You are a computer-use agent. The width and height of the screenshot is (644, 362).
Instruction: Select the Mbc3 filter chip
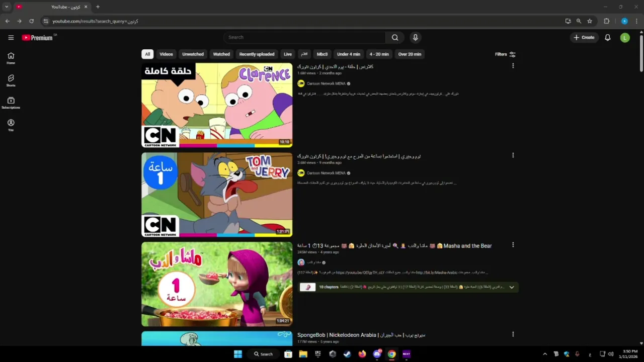[322, 54]
